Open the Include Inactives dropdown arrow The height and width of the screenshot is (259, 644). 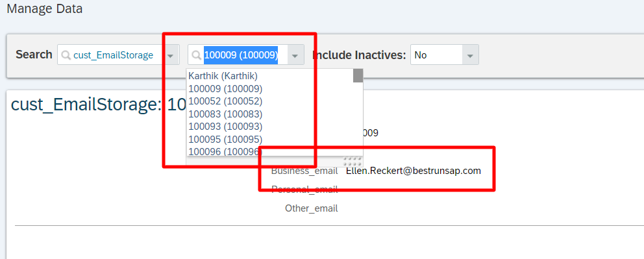coord(470,55)
